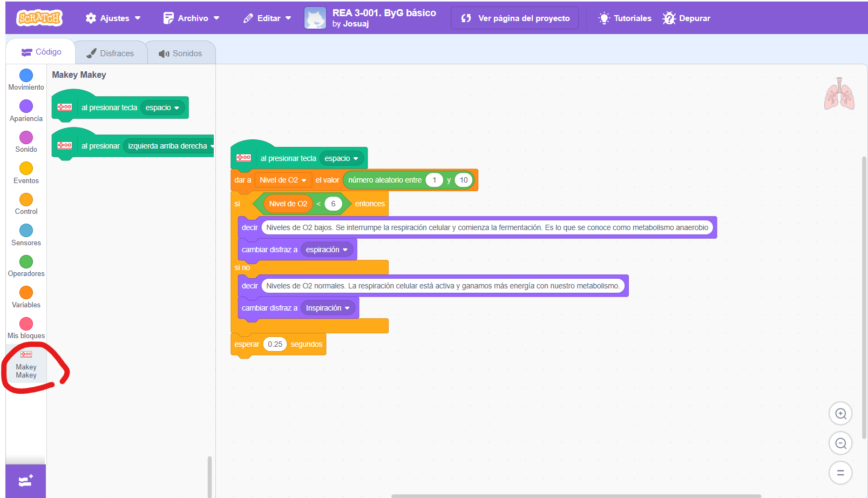This screenshot has height=498, width=868.
Task: Zoom out of the code workspace
Action: (840, 443)
